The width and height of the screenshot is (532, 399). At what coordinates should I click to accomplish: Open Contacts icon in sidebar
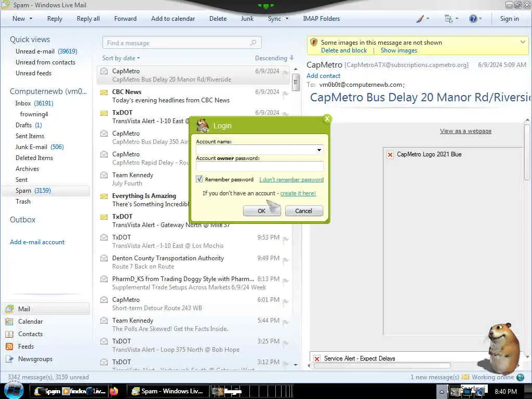coord(9,334)
